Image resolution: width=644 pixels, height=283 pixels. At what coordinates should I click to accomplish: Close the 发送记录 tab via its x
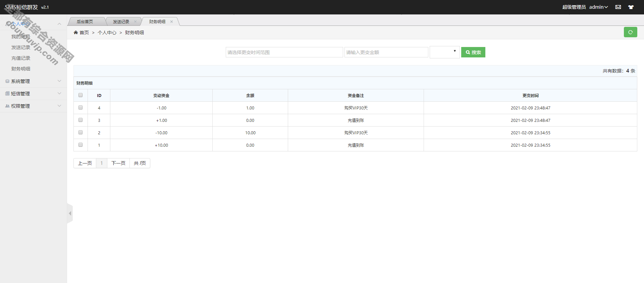pyautogui.click(x=135, y=21)
